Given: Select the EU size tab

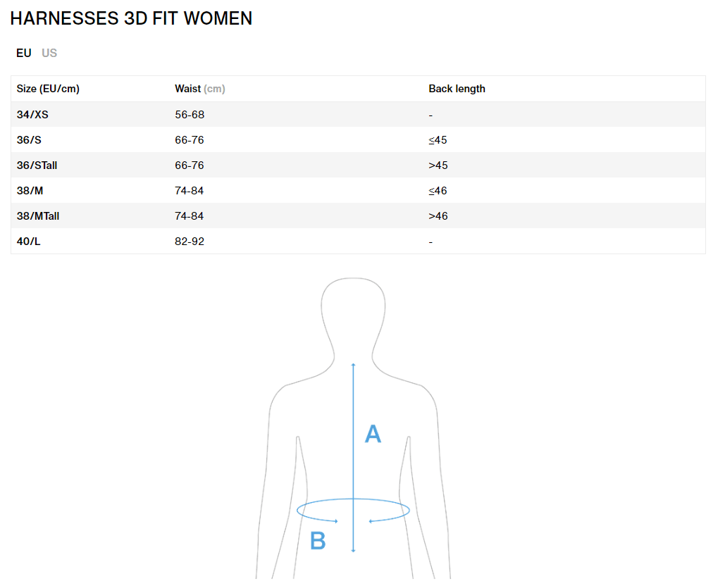Looking at the screenshot, I should (24, 53).
